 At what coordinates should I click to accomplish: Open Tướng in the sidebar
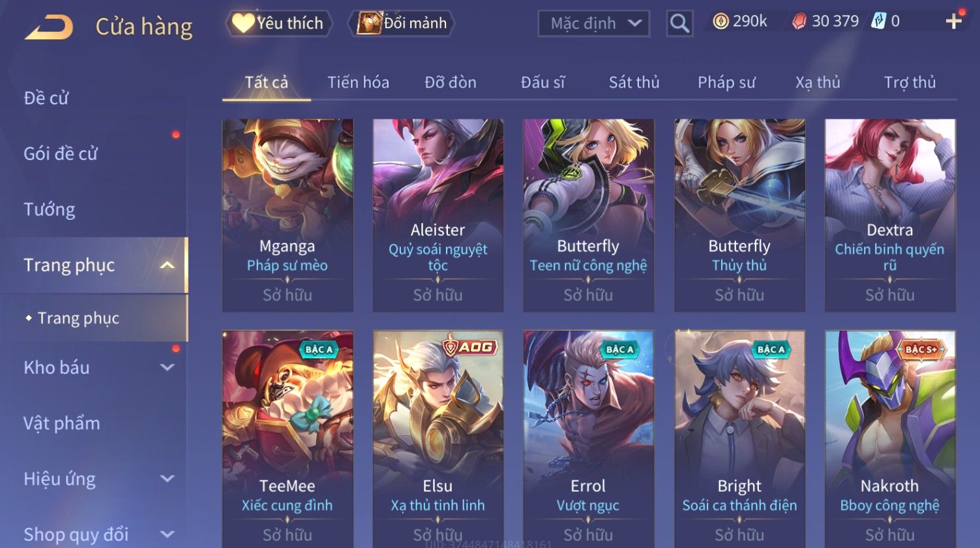click(x=50, y=209)
